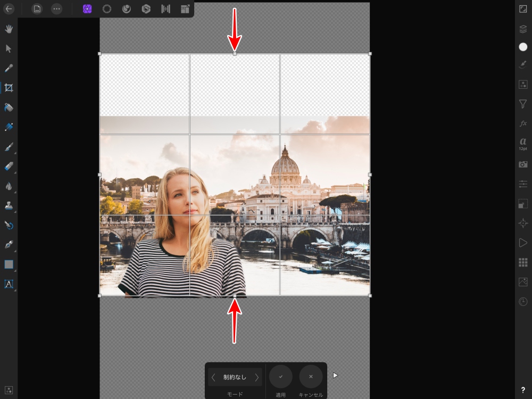
Task: Switch to the Export persona
Action: (x=185, y=9)
